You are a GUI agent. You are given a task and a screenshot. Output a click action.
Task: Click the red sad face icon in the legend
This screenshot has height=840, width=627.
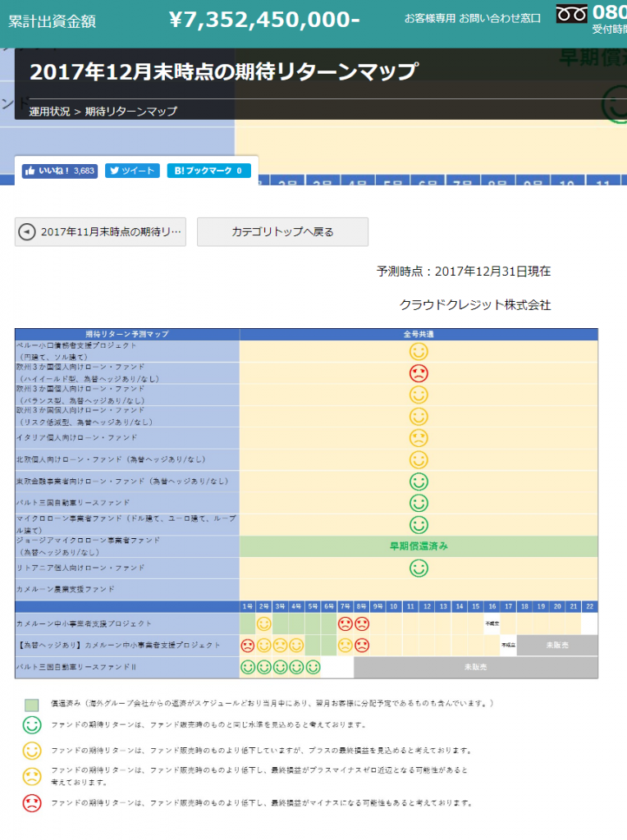32,803
